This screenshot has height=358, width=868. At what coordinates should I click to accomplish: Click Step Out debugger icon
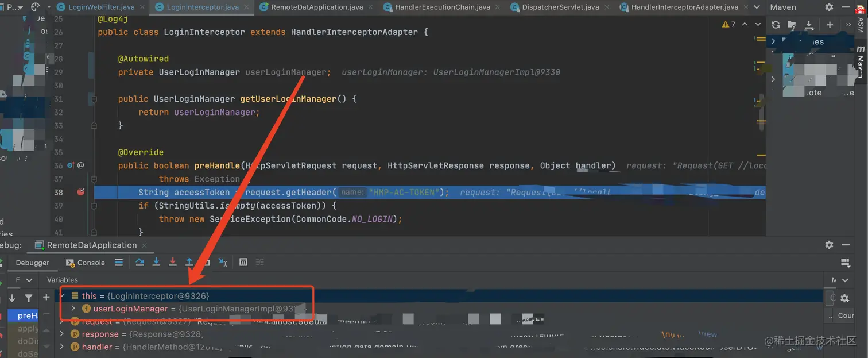tap(189, 263)
